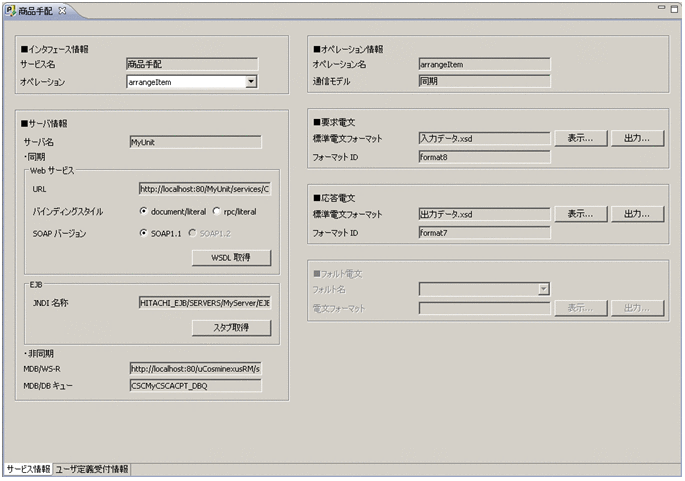This screenshot has width=685, height=481.
Task: Click the サーバ名 field MyUnit
Action: tap(195, 142)
